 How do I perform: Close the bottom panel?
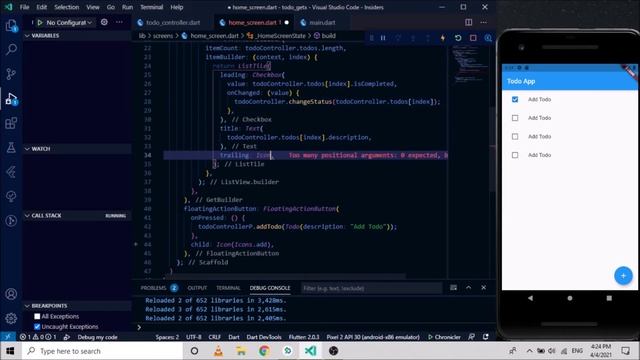(484, 288)
